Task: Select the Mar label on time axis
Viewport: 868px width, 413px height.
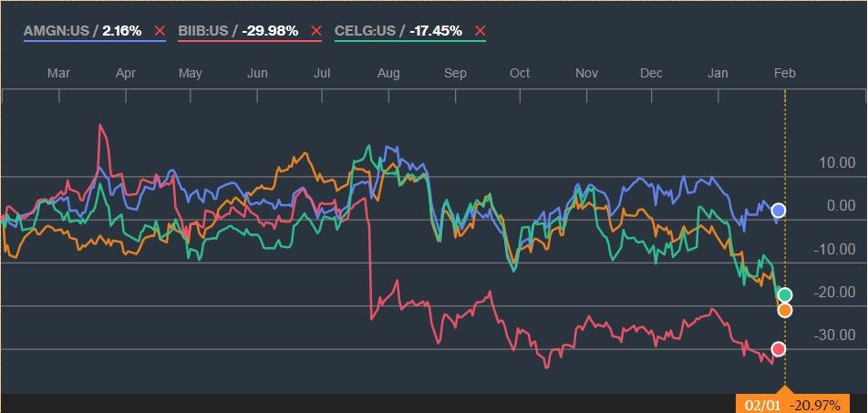Action: tap(58, 72)
